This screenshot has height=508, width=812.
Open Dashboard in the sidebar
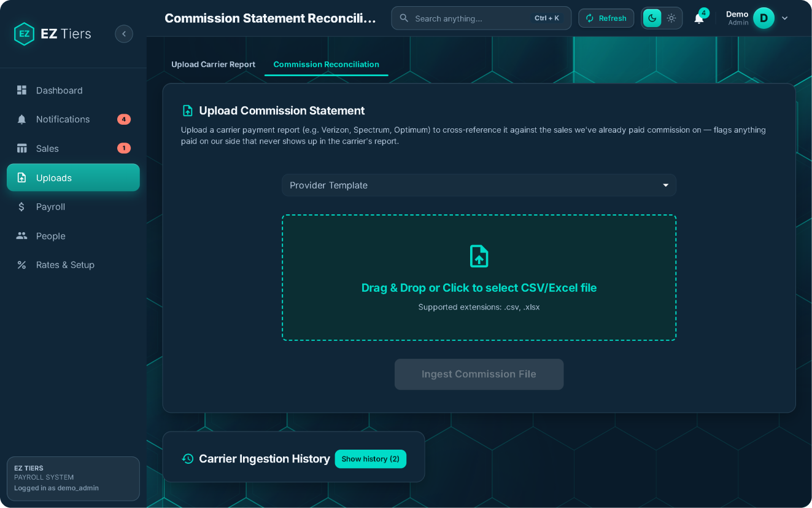point(73,90)
